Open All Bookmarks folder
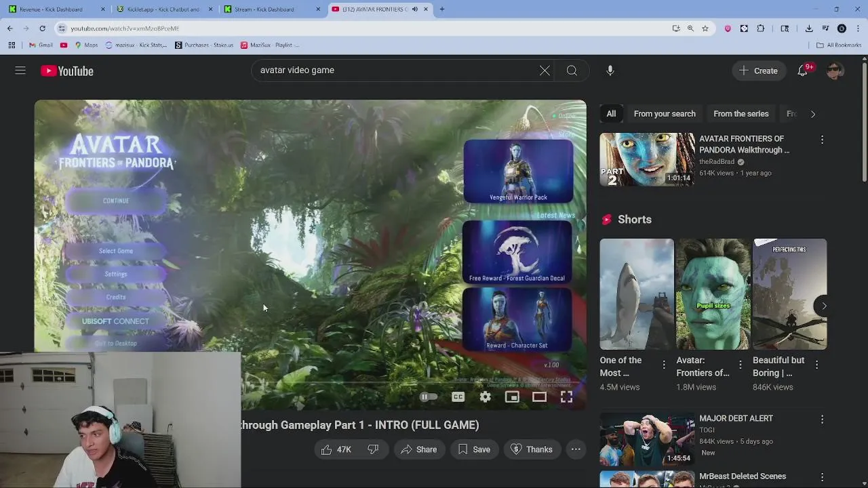The width and height of the screenshot is (868, 488). coord(838,45)
